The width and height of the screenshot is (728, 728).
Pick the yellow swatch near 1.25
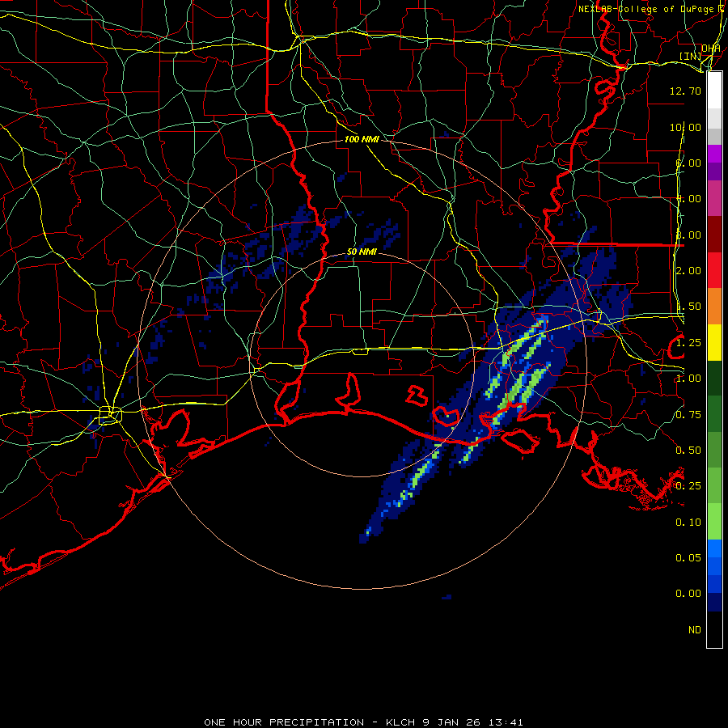tap(714, 343)
